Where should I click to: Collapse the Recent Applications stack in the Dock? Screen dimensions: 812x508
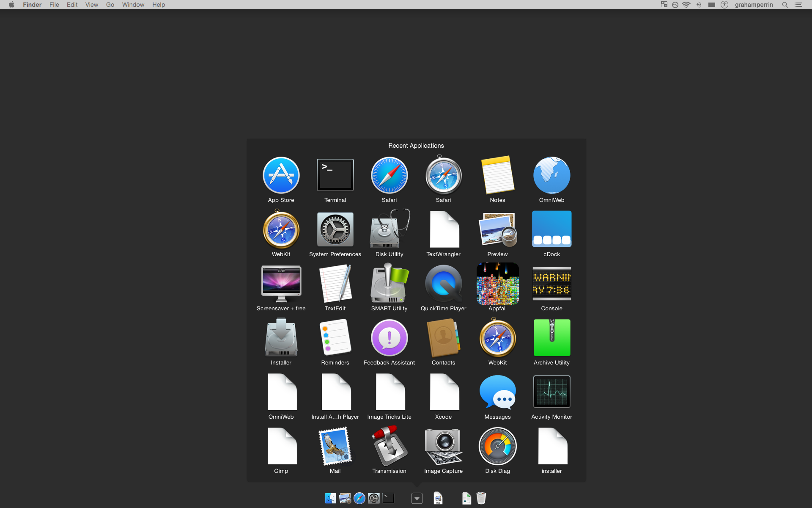pyautogui.click(x=417, y=498)
